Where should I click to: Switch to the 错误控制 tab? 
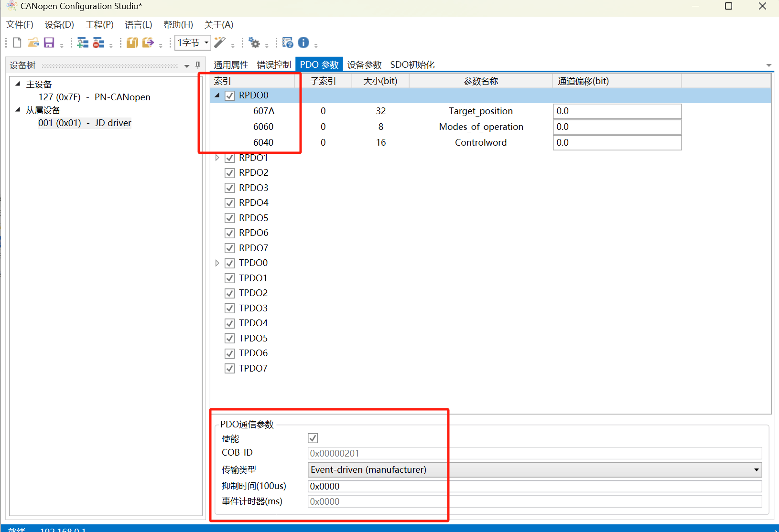(x=274, y=65)
